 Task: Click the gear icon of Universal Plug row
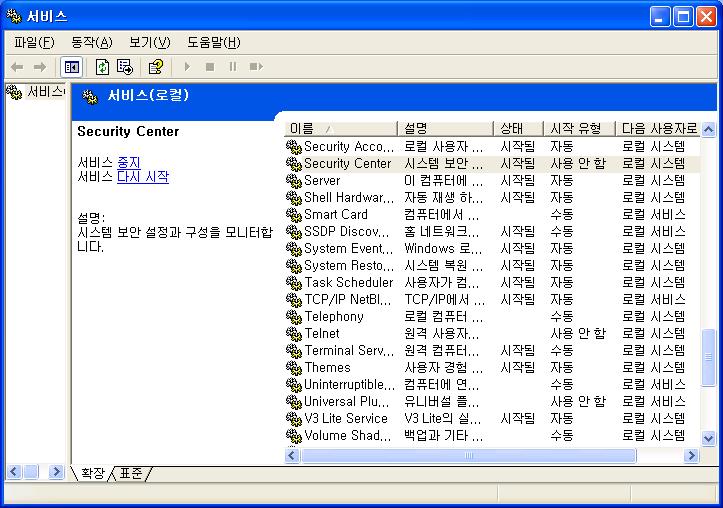(294, 402)
